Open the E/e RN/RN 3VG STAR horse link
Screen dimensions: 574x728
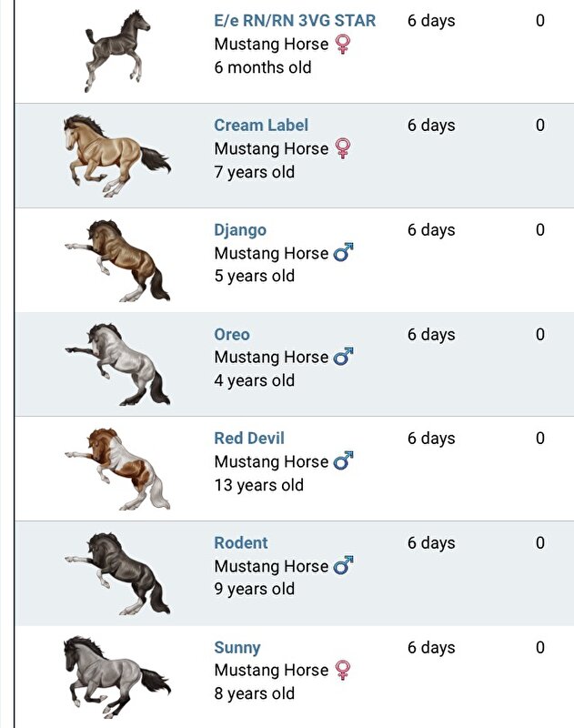[x=295, y=21]
